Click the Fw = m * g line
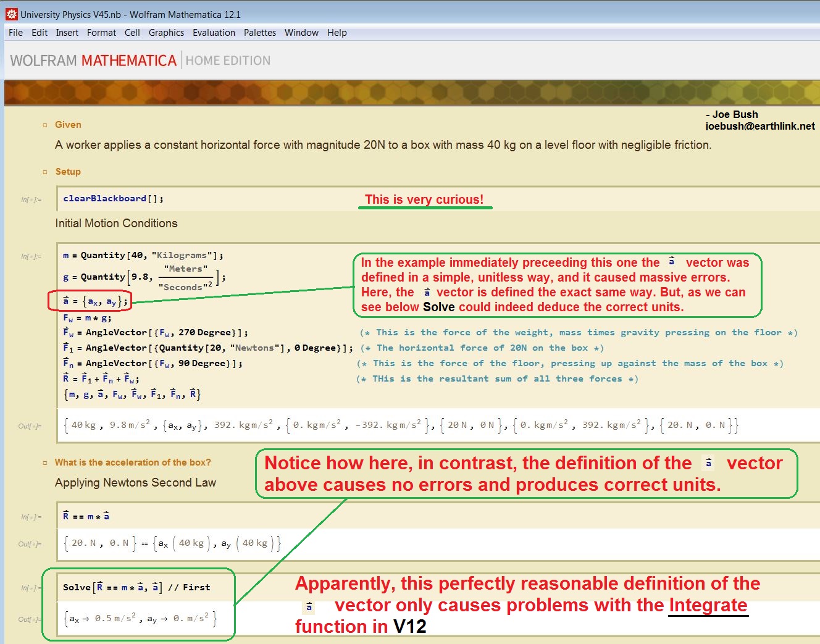This screenshot has width=820, height=644. point(87,317)
